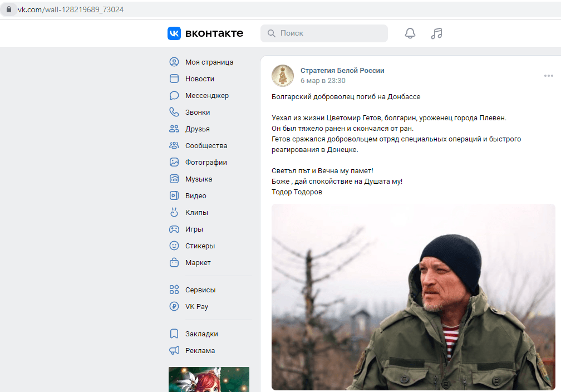Click the Games controller icon

174,229
